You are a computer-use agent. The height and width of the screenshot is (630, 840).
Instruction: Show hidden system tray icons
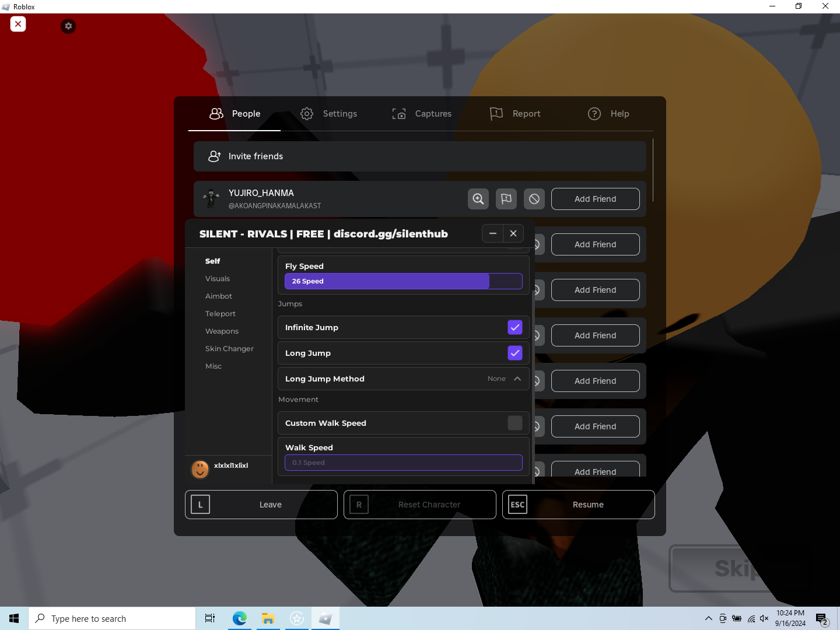709,618
